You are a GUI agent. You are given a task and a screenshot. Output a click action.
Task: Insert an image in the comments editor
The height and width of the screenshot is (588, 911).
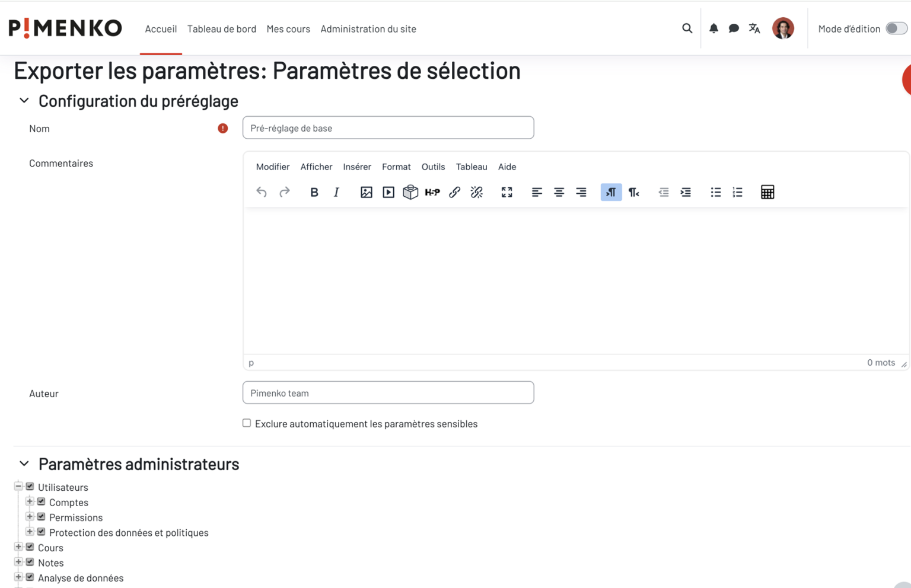[x=367, y=192]
